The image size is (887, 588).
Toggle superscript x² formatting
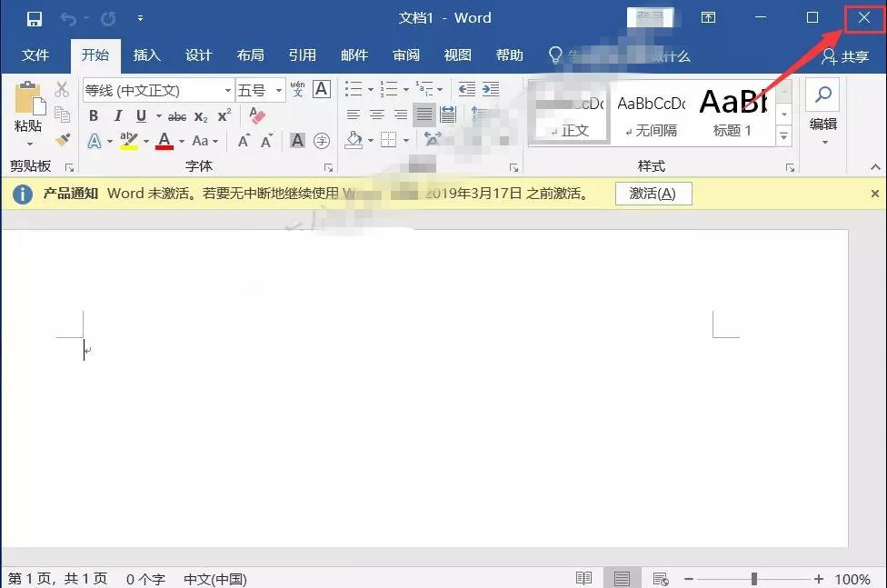pyautogui.click(x=224, y=115)
